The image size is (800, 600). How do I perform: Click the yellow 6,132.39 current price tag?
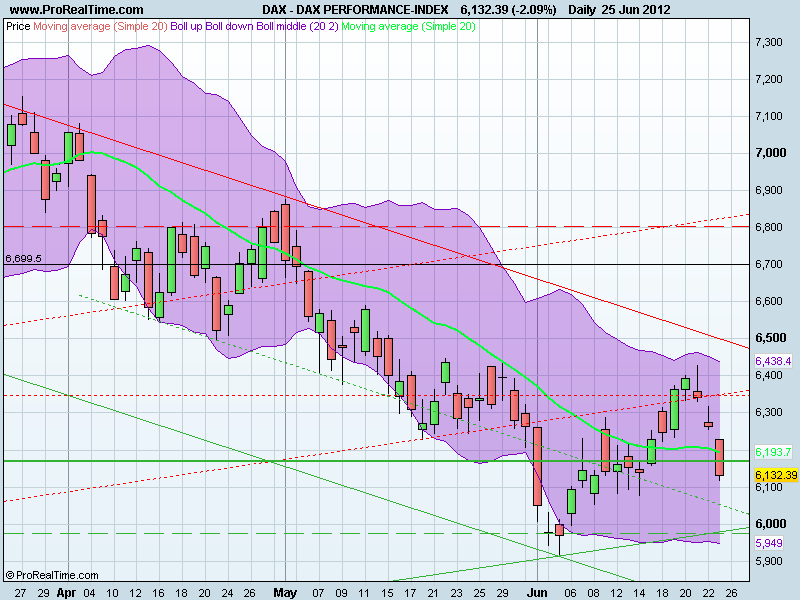tap(776, 475)
